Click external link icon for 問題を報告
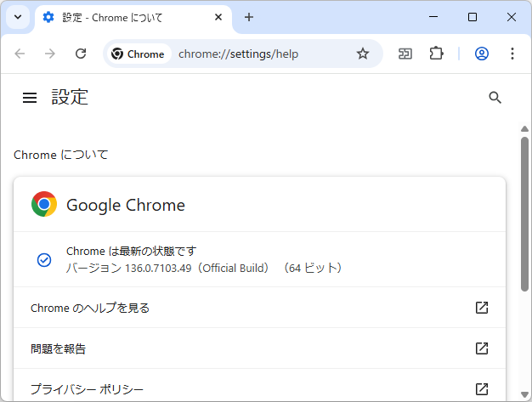The width and height of the screenshot is (532, 402). tap(482, 348)
